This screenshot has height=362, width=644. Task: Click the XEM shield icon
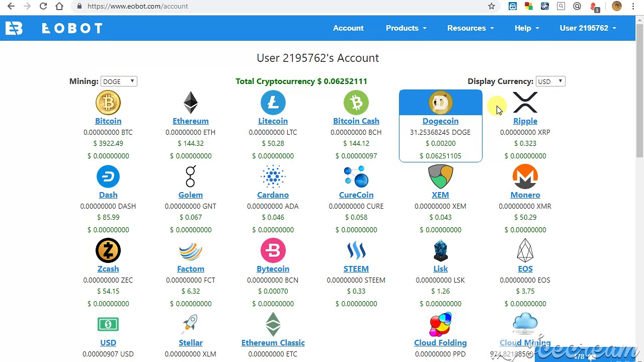click(440, 176)
